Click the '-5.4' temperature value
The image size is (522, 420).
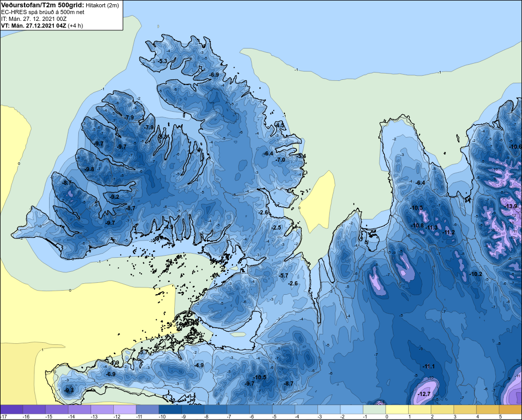[301, 156]
